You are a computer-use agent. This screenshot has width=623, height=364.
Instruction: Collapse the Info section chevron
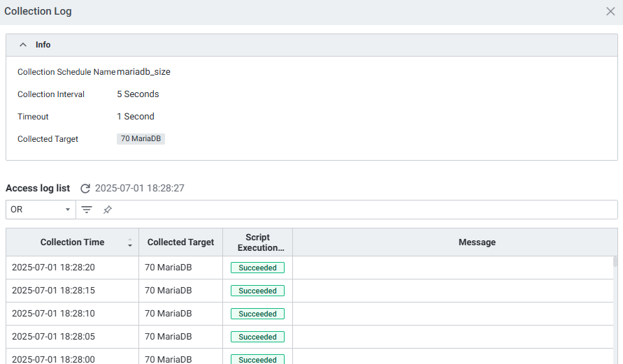coord(23,45)
